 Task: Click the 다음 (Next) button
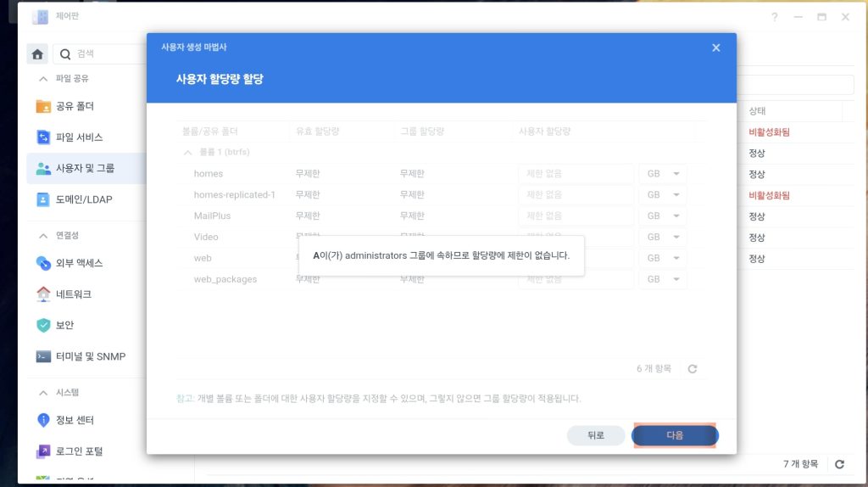tap(675, 435)
